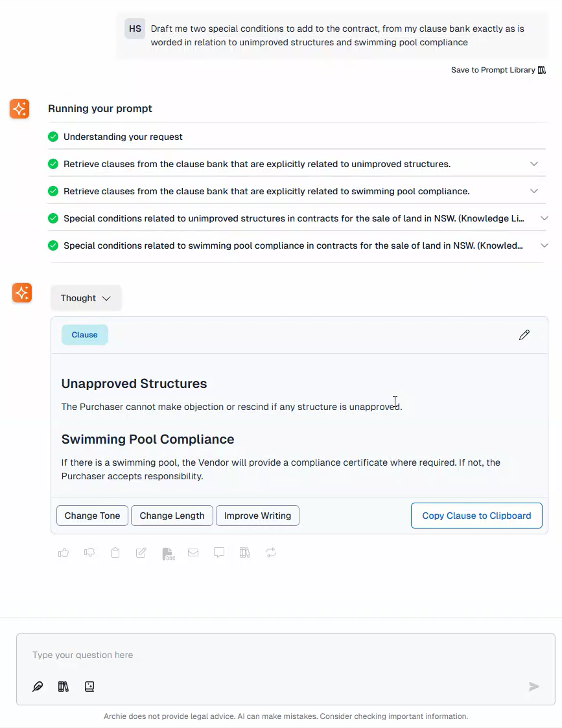562x728 pixels.
Task: Copy response using the clipboard icon
Action: (115, 552)
